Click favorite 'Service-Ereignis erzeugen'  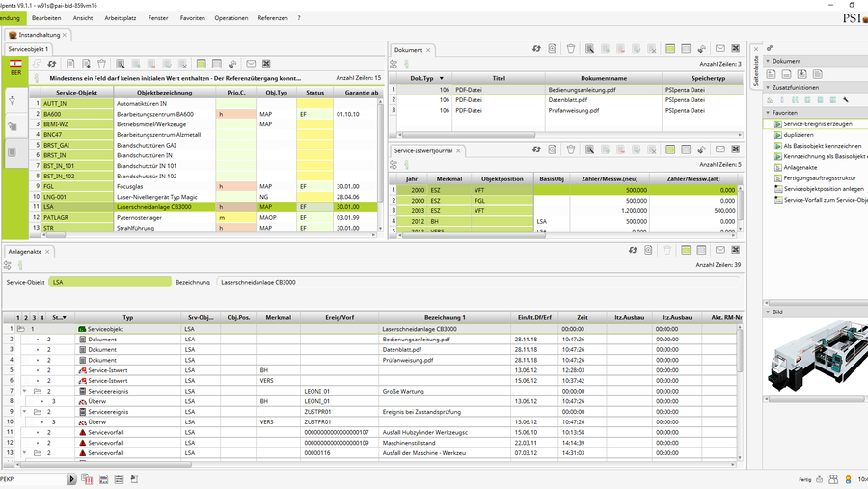pos(817,124)
